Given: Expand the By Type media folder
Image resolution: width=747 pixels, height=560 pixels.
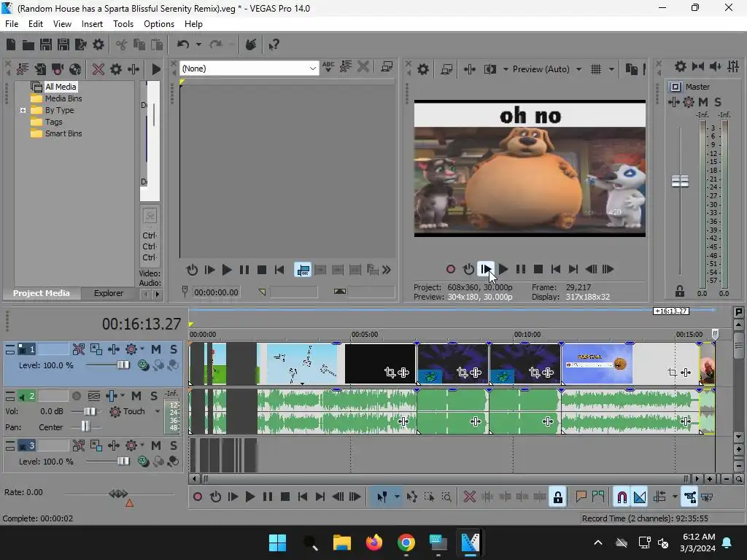Looking at the screenshot, I should coord(23,110).
